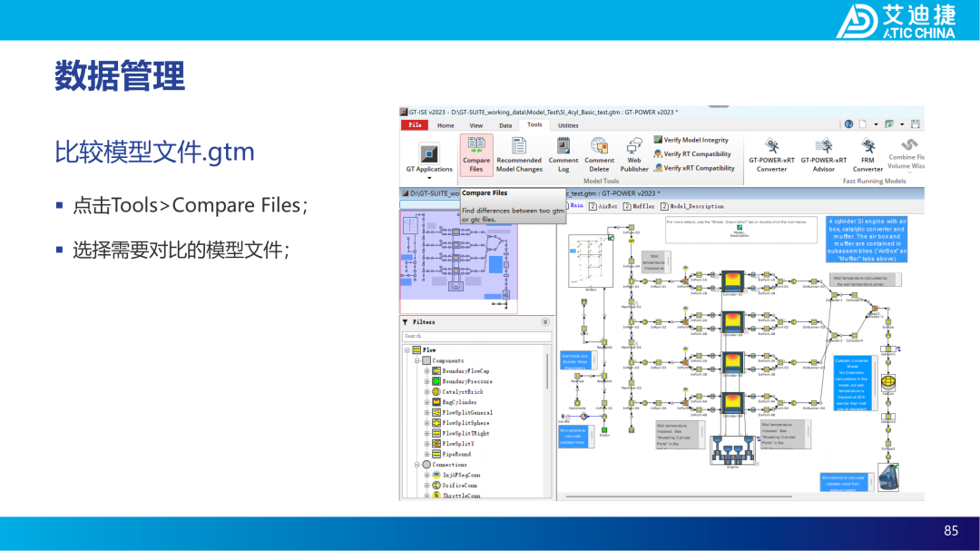Select the FlowSplitSphere template icon
The image size is (980, 551).
click(x=436, y=423)
